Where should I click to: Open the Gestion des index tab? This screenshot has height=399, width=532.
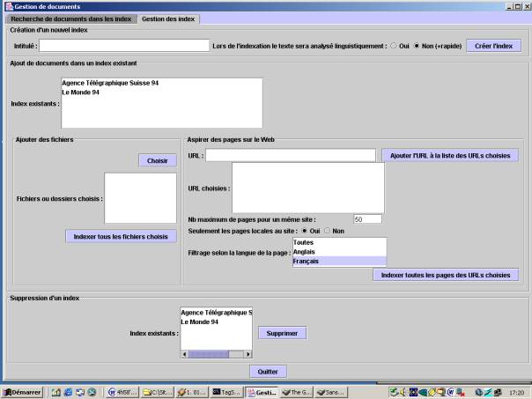click(166, 19)
